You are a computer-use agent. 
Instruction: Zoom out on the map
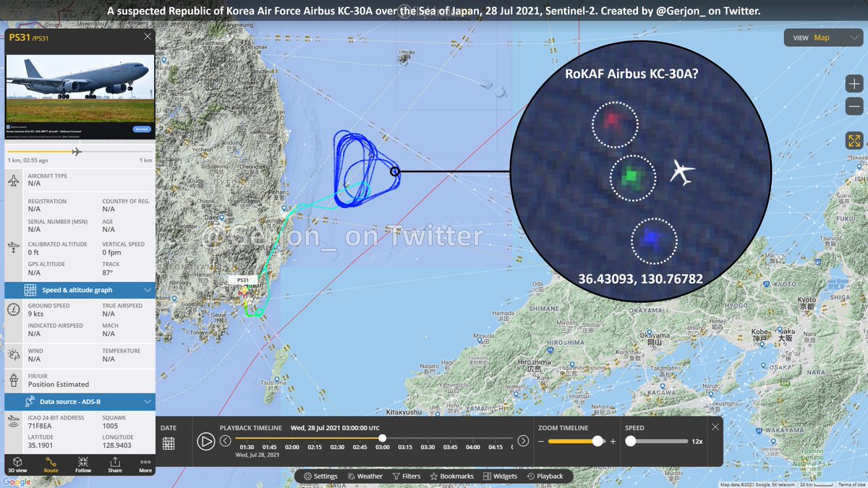click(854, 106)
